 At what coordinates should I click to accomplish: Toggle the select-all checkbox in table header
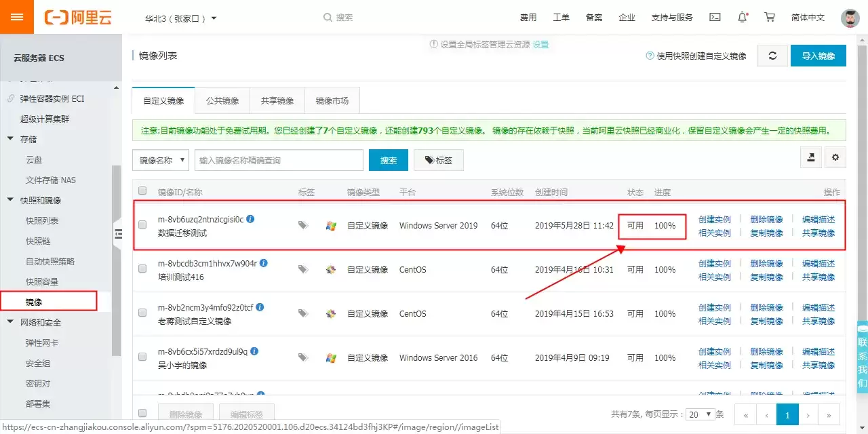pos(142,191)
